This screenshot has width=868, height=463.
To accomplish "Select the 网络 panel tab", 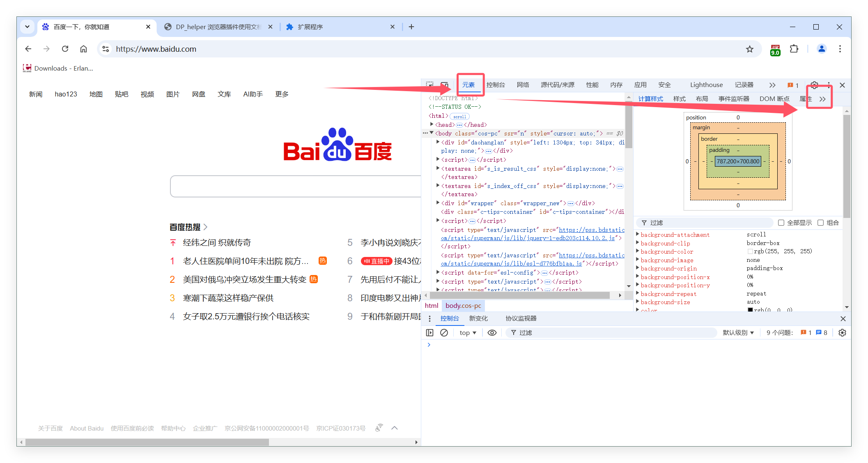I will 523,85.
